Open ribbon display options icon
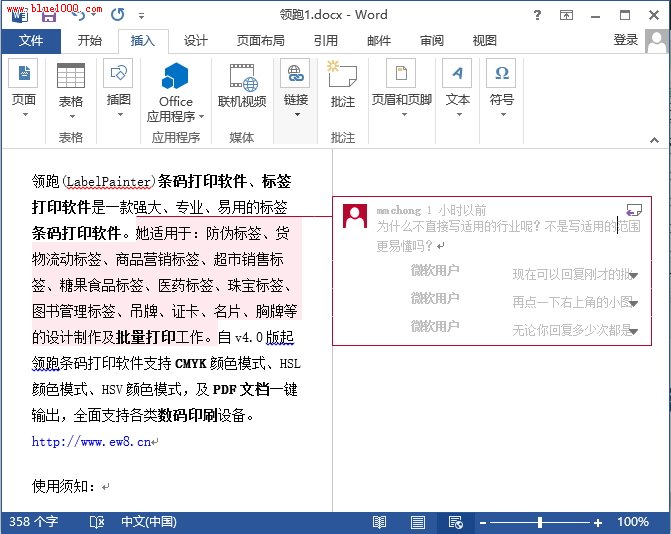671x534 pixels. tap(566, 15)
